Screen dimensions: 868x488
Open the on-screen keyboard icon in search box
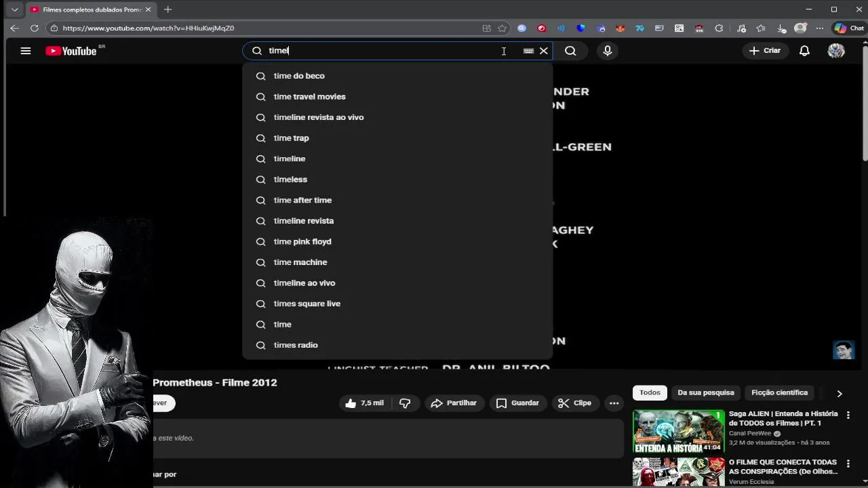pyautogui.click(x=528, y=51)
